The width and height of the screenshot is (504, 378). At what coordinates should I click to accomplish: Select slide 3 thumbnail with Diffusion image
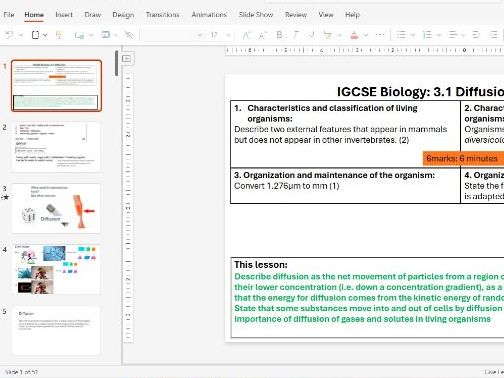pos(56,208)
